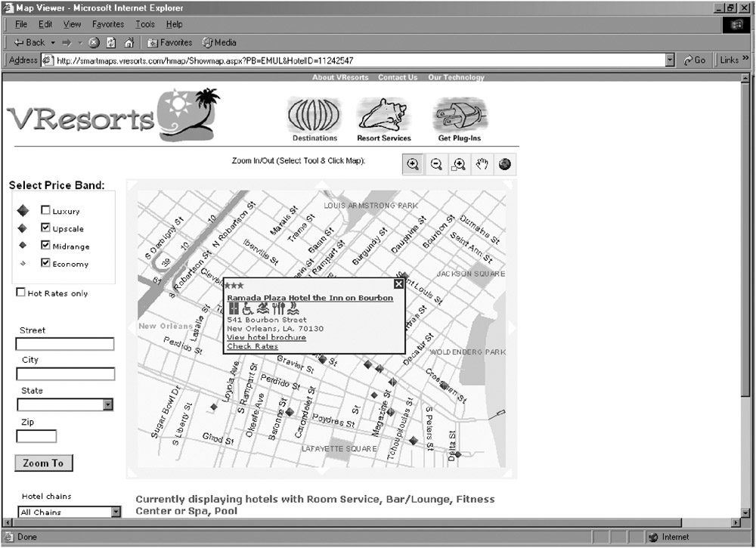This screenshot has height=548, width=756.
Task: Close the hotel info popup
Action: [398, 284]
